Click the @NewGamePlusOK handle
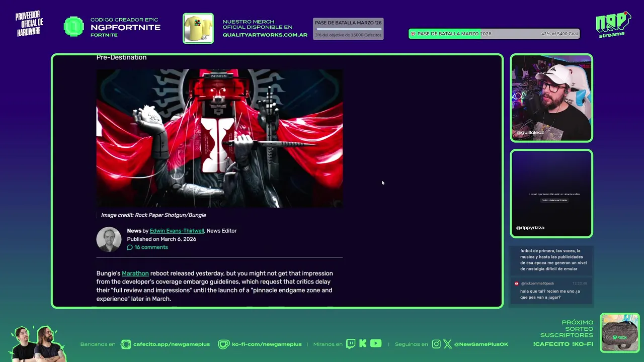 point(481,344)
